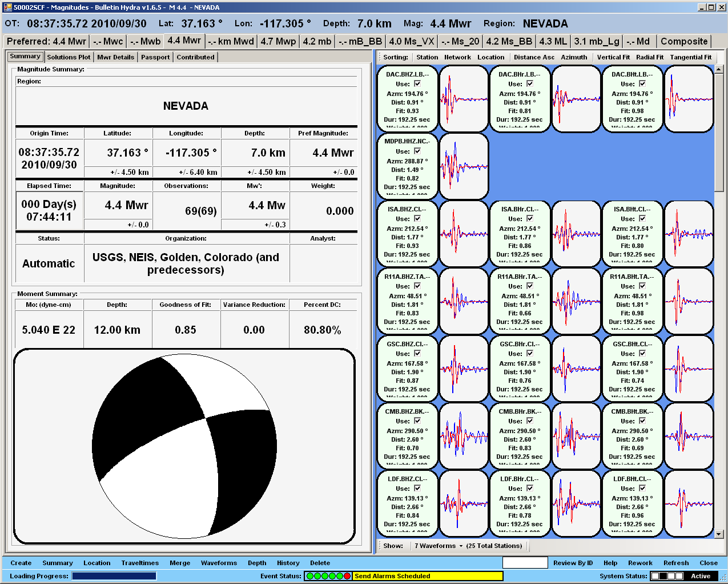728x584 pixels.
Task: Open CMB.BHr.BK waveform plot
Action: 577,436
